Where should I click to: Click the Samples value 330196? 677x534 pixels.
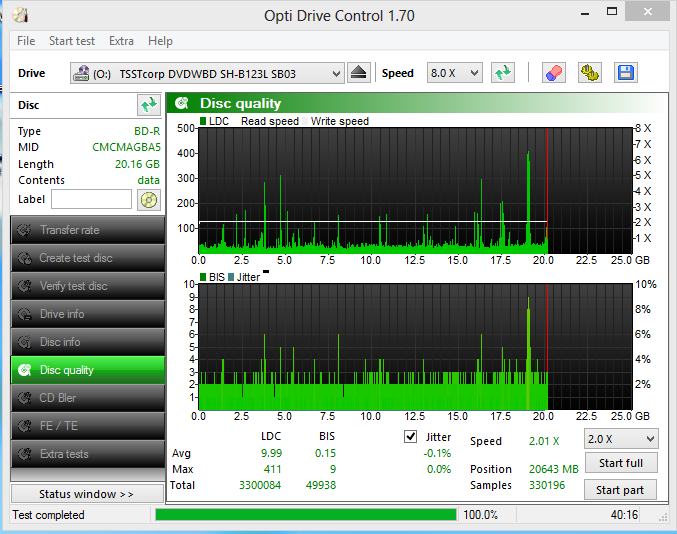(547, 485)
